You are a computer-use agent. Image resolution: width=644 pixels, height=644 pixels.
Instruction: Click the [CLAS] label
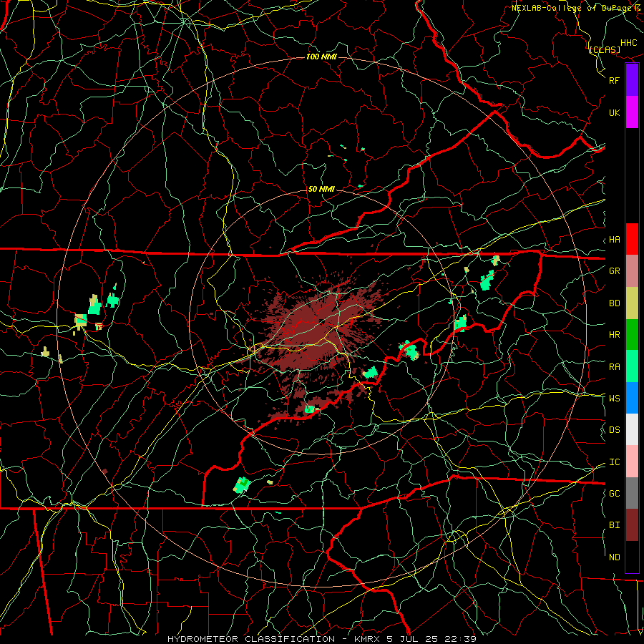pyautogui.click(x=605, y=49)
